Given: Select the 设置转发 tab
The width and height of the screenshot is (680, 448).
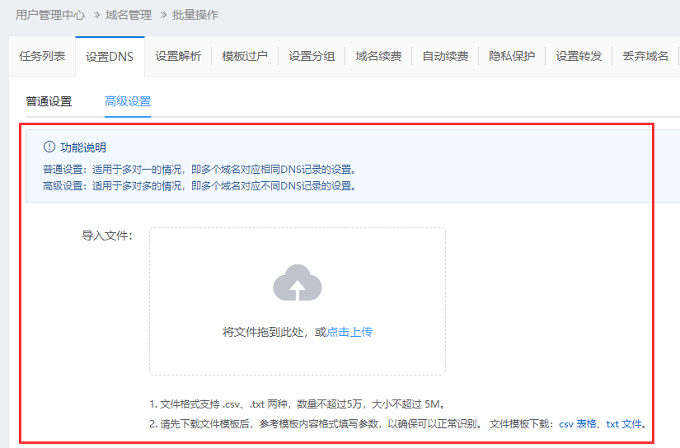Looking at the screenshot, I should [579, 56].
